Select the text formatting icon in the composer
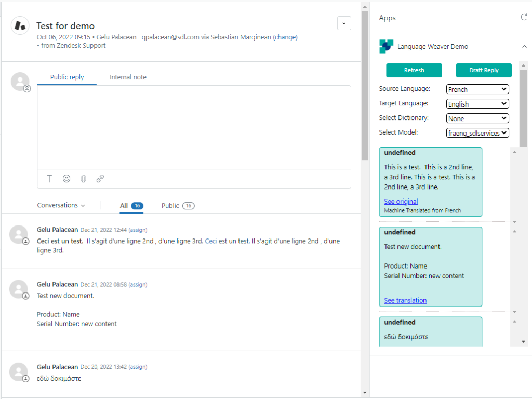 point(49,178)
